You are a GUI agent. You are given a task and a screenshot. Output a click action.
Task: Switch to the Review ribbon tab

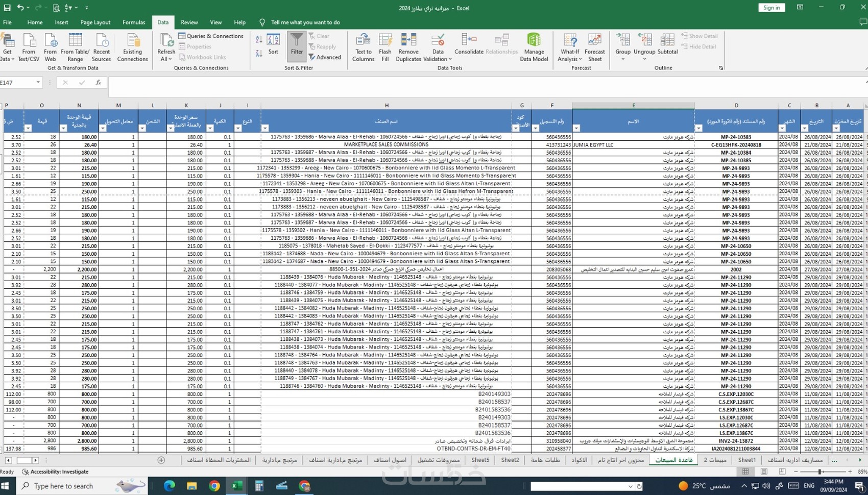click(x=189, y=22)
